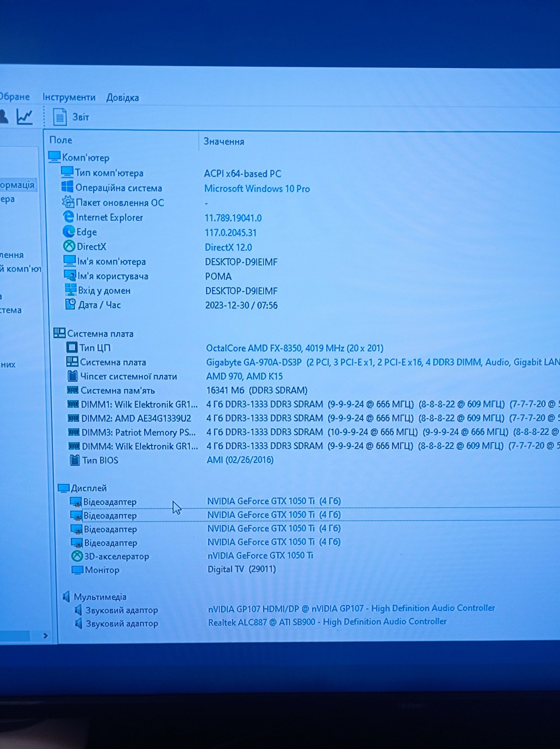This screenshot has height=749, width=560.
Task: Click the Realtek ALC887 audio controller link
Action: [328, 622]
